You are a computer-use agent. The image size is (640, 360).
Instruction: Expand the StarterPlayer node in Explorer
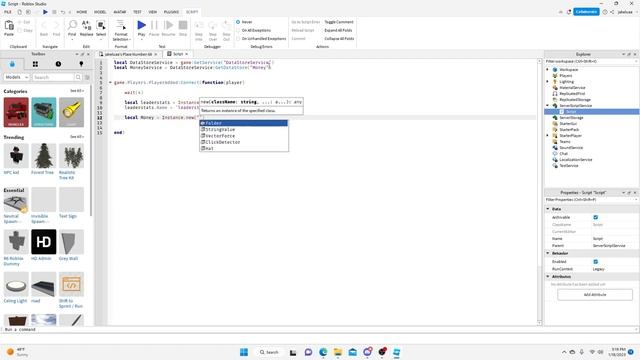click(548, 136)
